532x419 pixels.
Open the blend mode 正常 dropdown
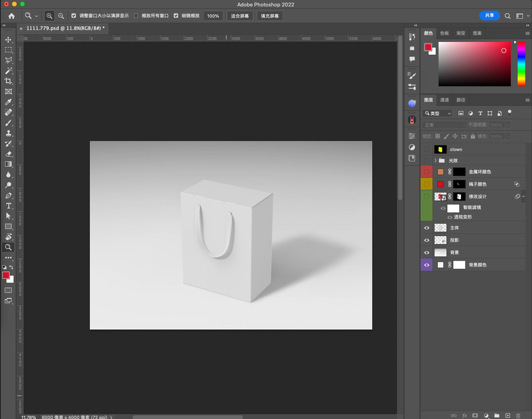[x=444, y=125]
